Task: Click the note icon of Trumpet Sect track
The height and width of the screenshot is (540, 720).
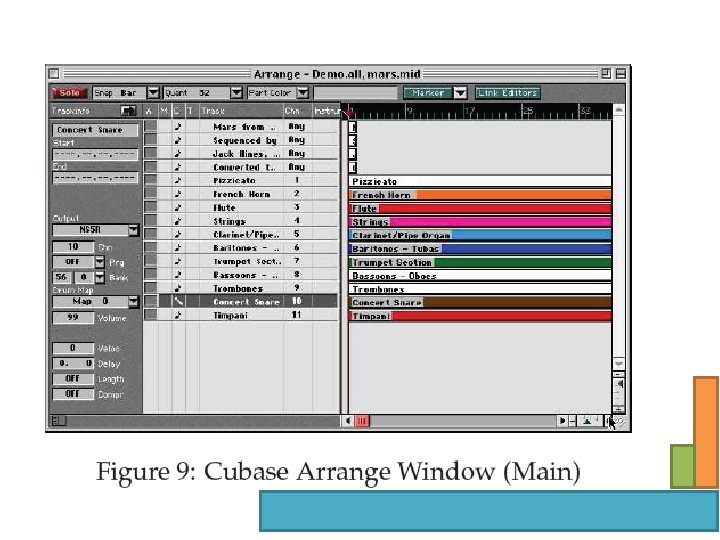Action: pos(178,262)
